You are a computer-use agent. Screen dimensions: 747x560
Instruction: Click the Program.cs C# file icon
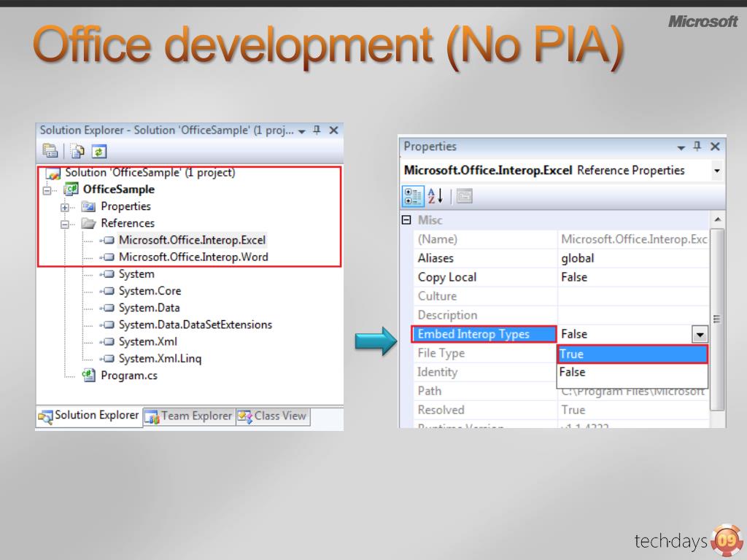[88, 376]
